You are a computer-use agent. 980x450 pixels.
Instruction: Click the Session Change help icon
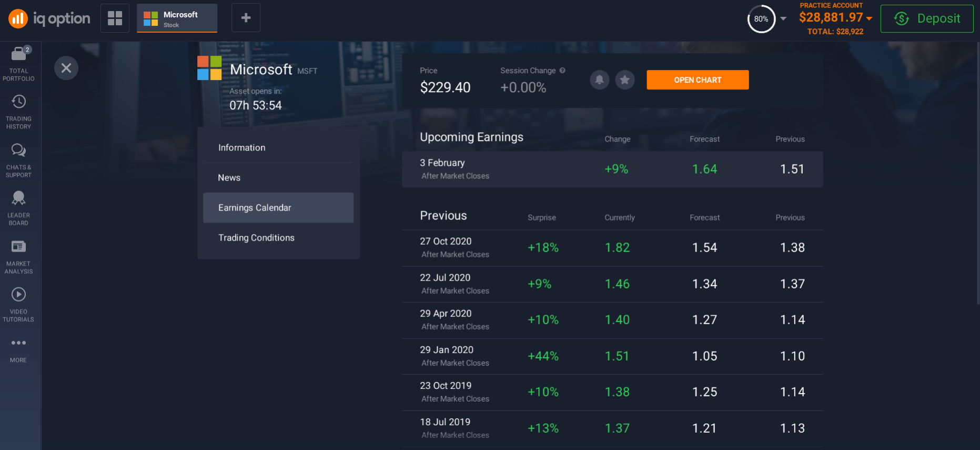(562, 71)
